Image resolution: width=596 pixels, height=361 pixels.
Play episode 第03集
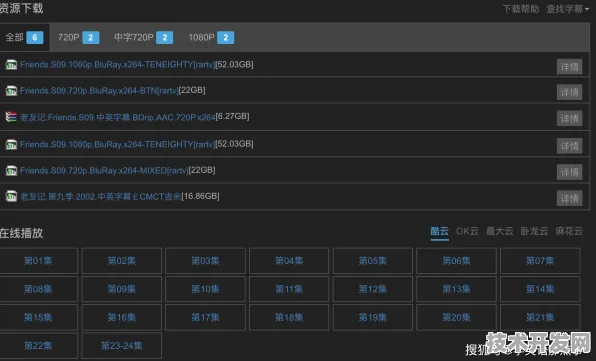[205, 261]
